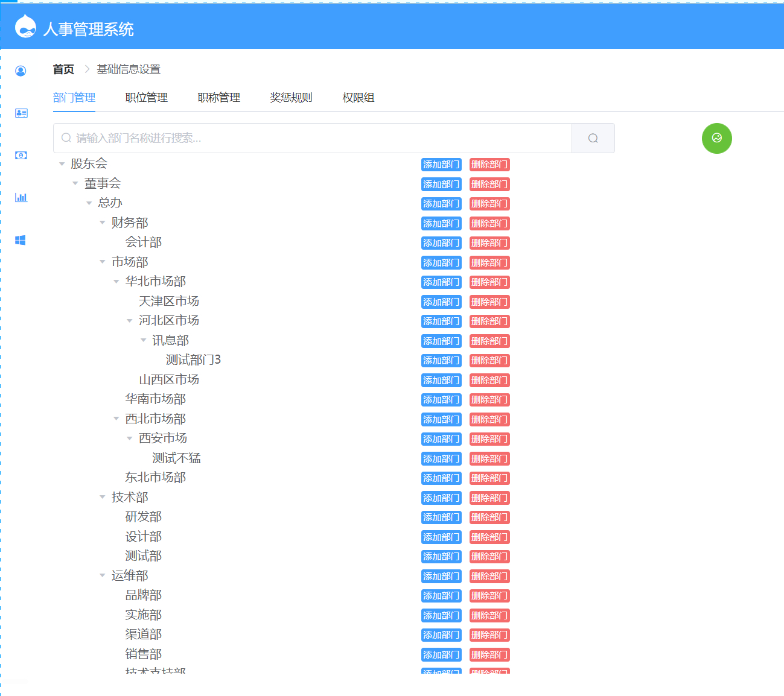Select the 山西区市场 tree row
This screenshot has height=696, width=784.
[169, 379]
